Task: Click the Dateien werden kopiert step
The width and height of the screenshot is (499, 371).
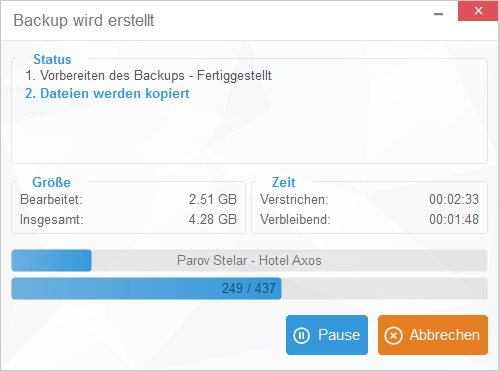Action: pos(107,94)
